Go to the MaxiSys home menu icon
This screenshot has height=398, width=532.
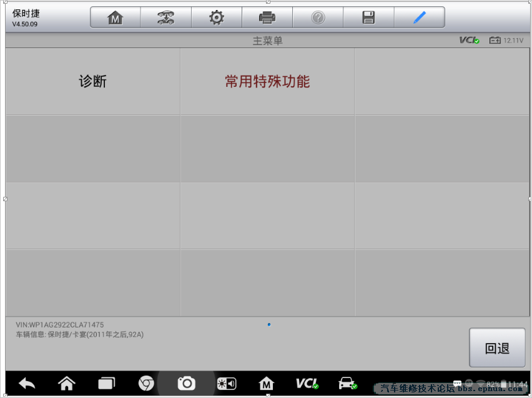click(x=116, y=17)
